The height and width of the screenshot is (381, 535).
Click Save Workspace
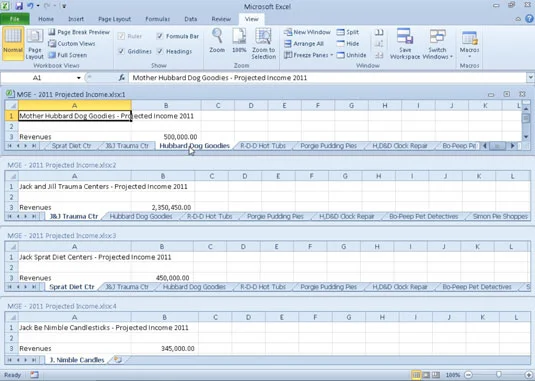pos(405,44)
